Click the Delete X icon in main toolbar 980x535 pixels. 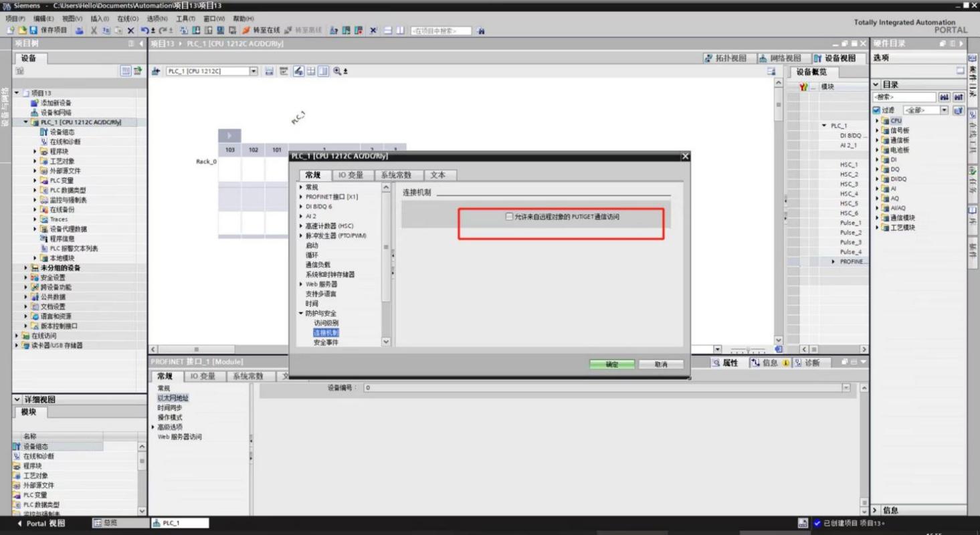pos(130,30)
